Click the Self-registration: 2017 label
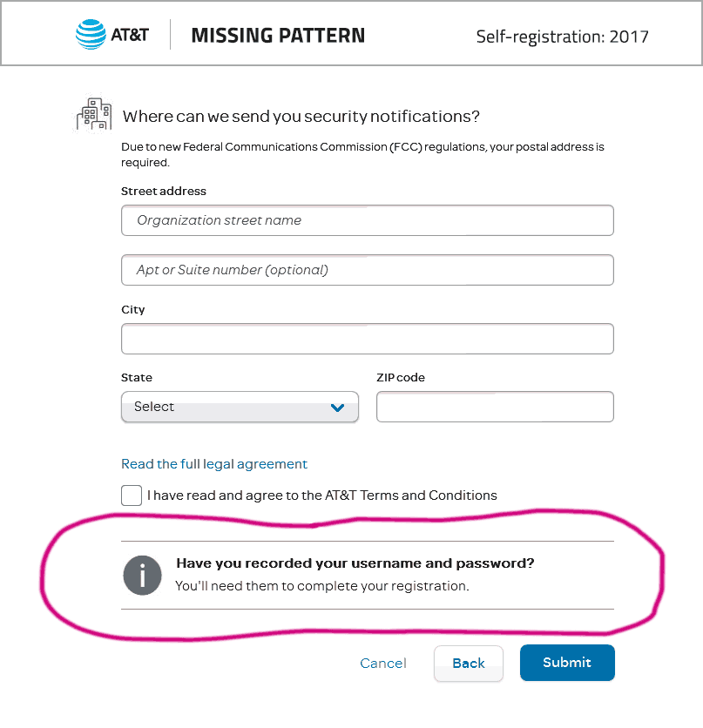This screenshot has height=728, width=703. point(562,37)
